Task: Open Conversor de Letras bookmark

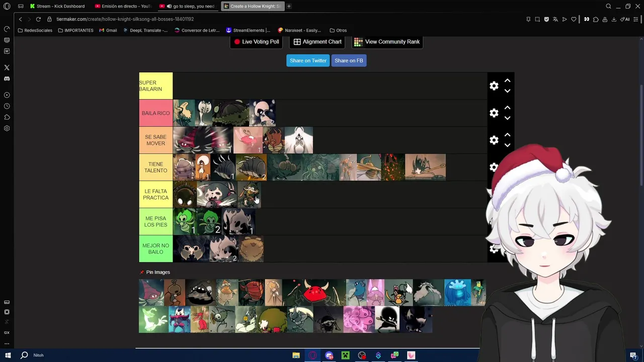Action: coord(197,30)
